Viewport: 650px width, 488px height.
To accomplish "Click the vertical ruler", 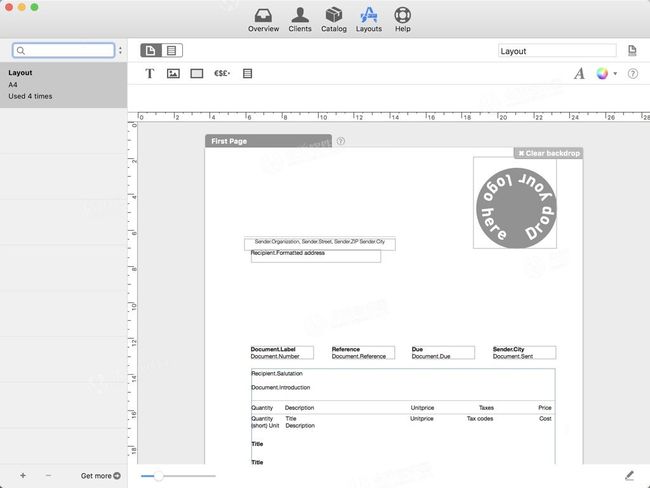I will point(132,293).
